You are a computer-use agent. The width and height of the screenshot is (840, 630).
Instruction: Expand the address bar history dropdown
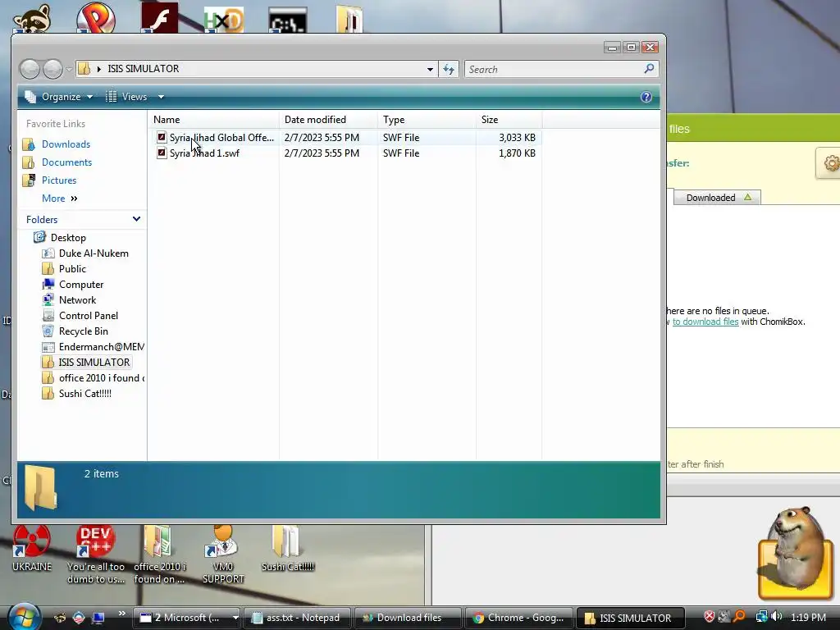pos(430,69)
